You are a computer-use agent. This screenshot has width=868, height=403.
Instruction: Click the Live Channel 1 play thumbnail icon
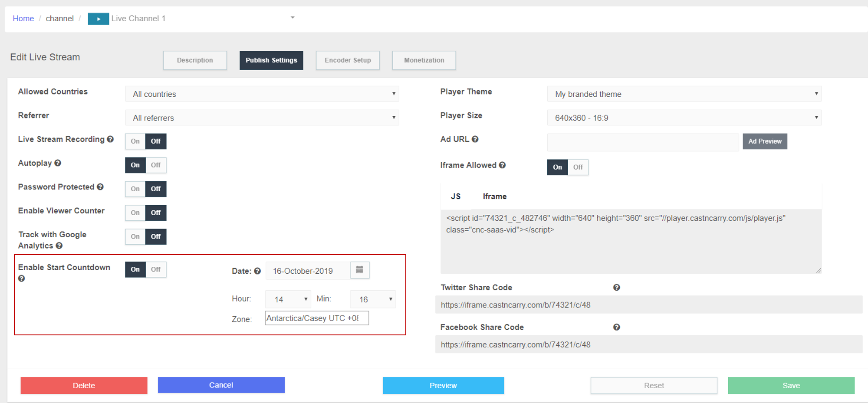click(99, 19)
